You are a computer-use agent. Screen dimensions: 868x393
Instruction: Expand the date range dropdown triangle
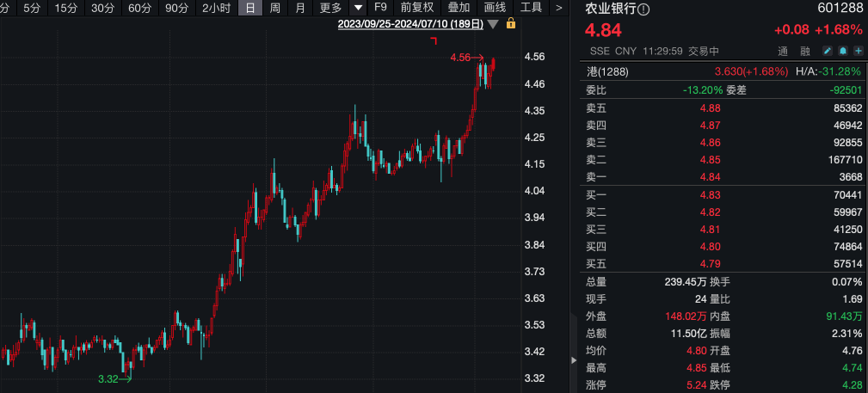click(x=494, y=24)
